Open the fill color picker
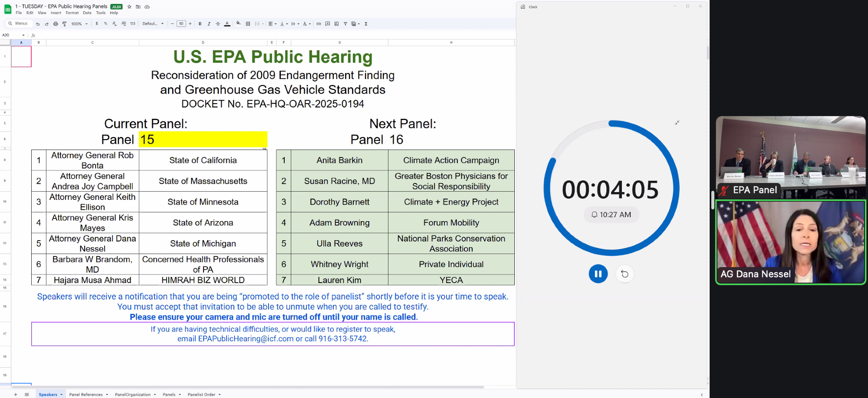Image resolution: width=868 pixels, height=398 pixels. (x=238, y=24)
